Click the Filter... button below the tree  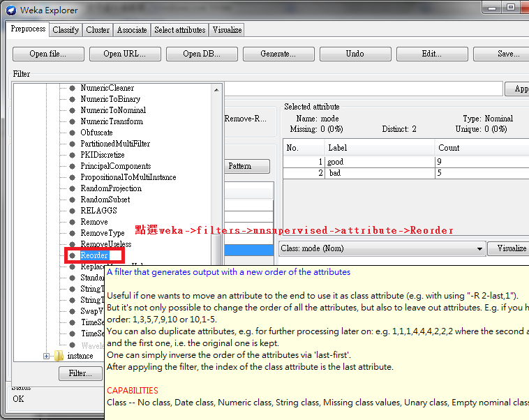(80, 373)
